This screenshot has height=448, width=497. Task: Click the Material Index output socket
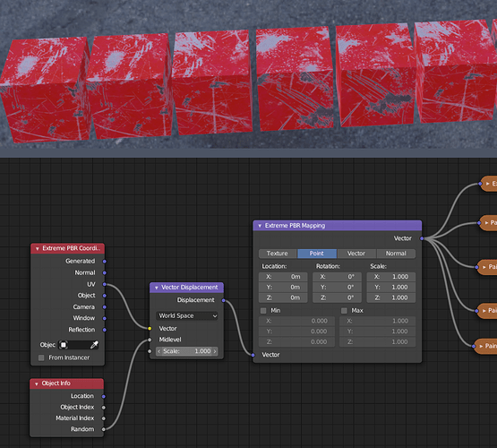point(104,418)
